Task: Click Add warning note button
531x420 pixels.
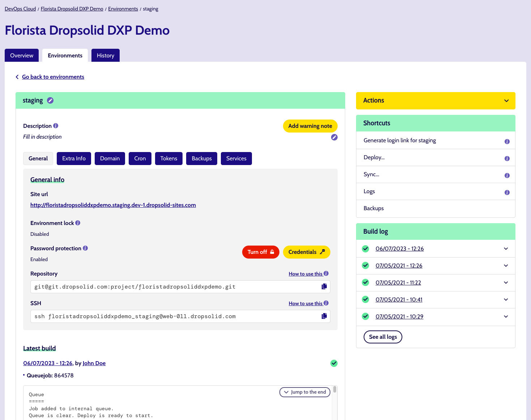Action: click(310, 126)
